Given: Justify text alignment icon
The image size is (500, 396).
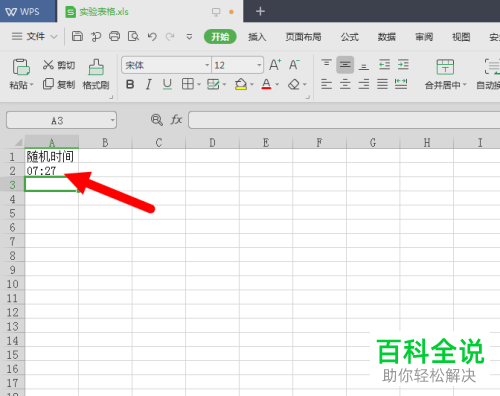Looking at the screenshot, I should click(x=382, y=84).
